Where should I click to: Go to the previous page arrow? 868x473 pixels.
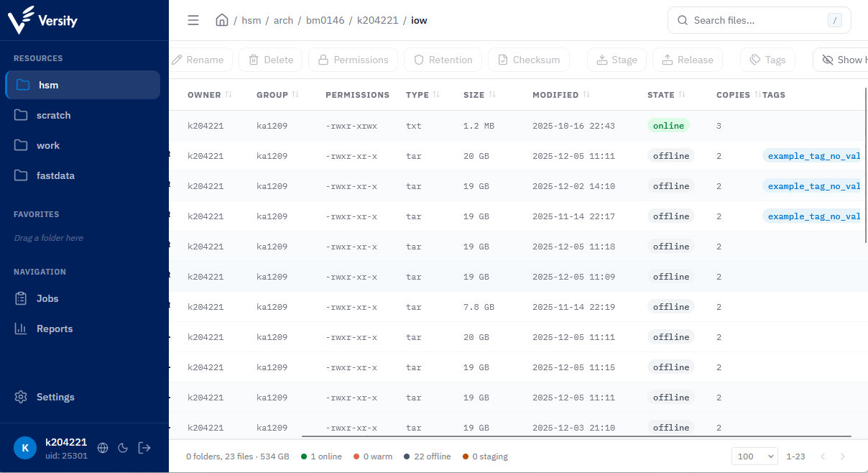823,456
